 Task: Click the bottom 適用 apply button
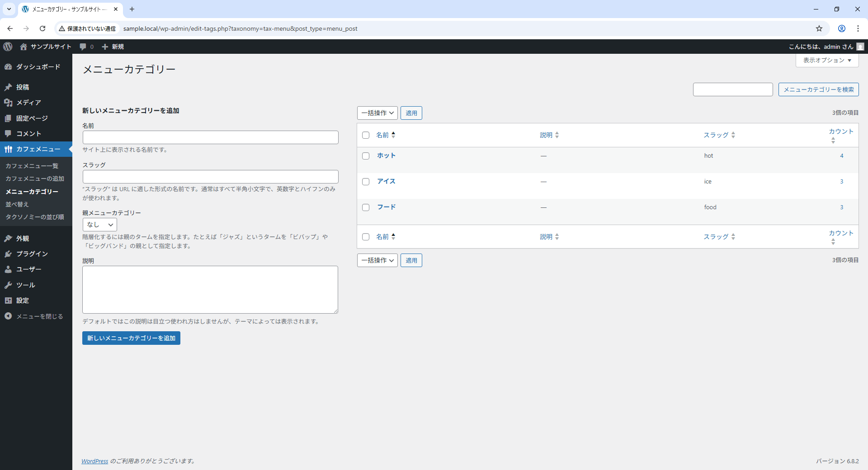pos(411,260)
